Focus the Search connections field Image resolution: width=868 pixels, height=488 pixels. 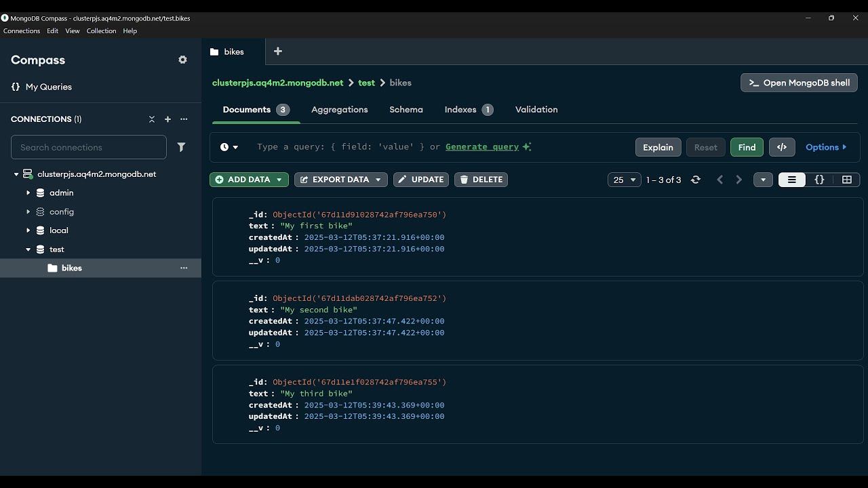(89, 147)
